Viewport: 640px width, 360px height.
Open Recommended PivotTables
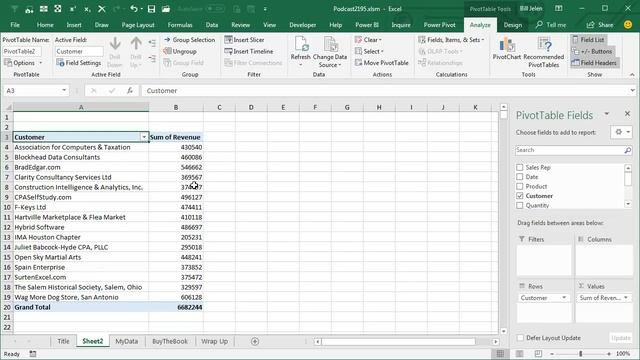[x=543, y=52]
